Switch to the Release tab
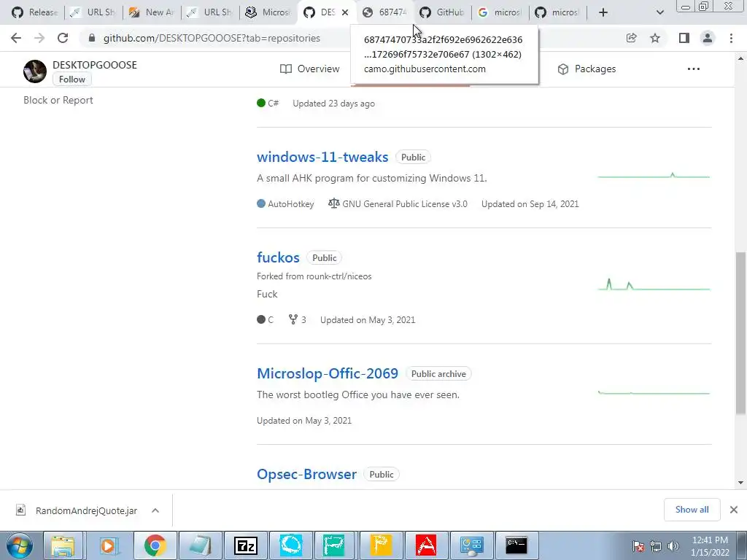Image resolution: width=747 pixels, height=560 pixels. click(34, 12)
